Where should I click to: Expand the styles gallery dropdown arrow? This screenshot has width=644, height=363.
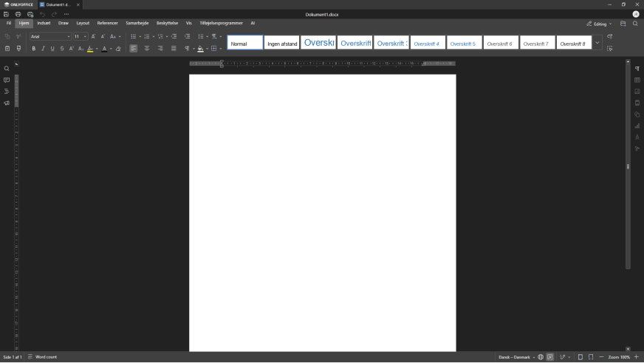[x=597, y=43]
